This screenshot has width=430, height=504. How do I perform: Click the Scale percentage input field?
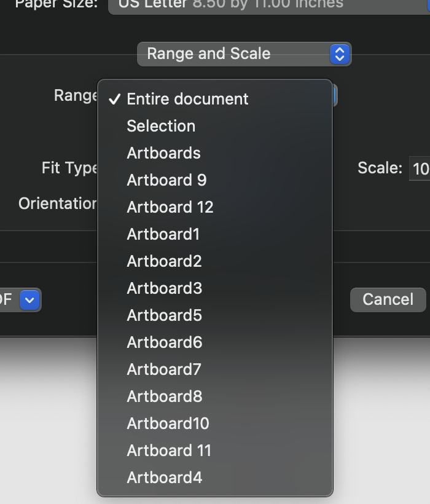coord(420,168)
